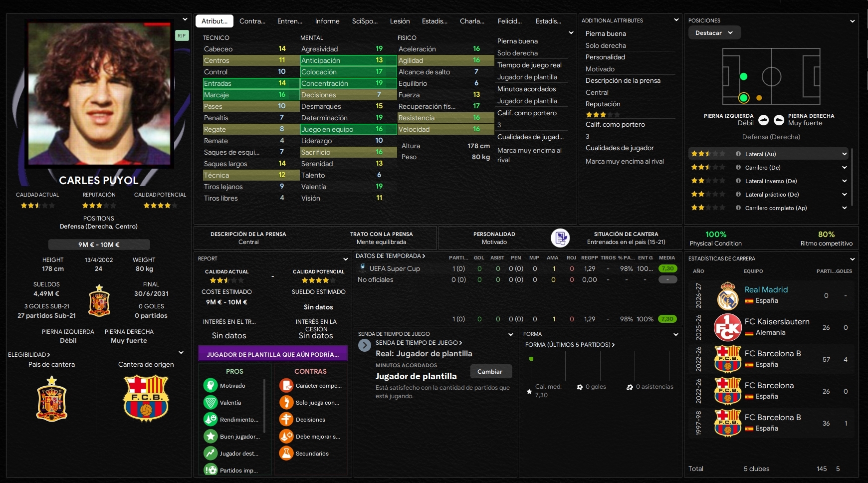Screen dimensions: 868x483
Task: Open the Senda de tiempo de juego panel chevron
Action: coord(510,334)
